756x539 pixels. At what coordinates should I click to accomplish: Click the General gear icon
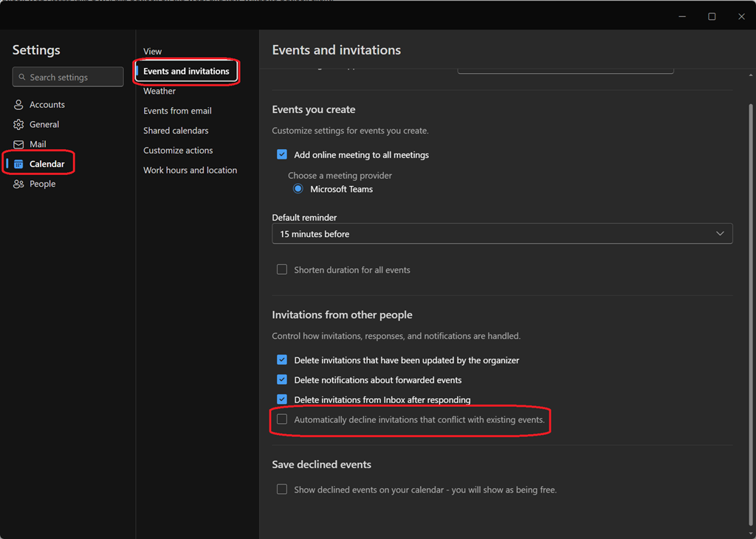[x=19, y=125]
